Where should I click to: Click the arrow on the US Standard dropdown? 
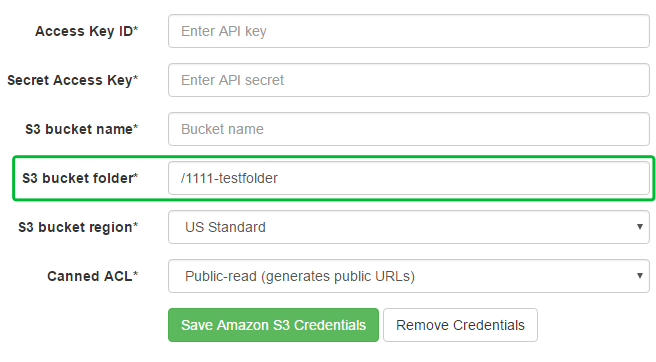point(639,227)
